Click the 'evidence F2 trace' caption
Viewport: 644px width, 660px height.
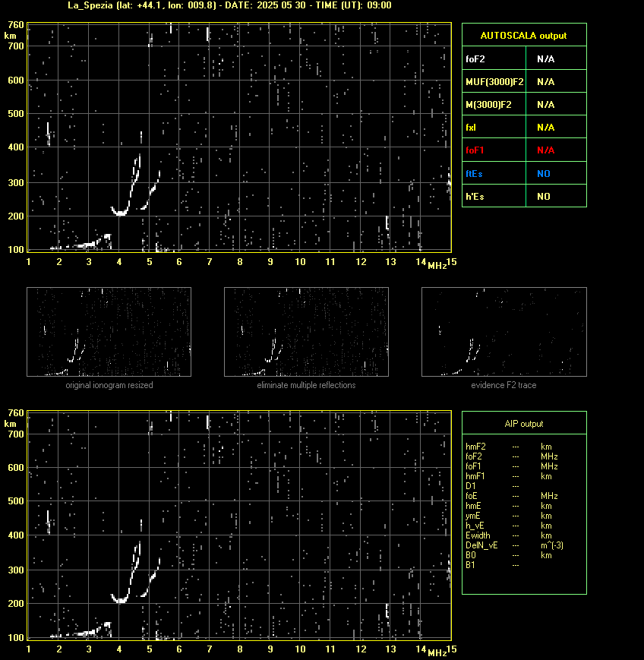(x=504, y=385)
